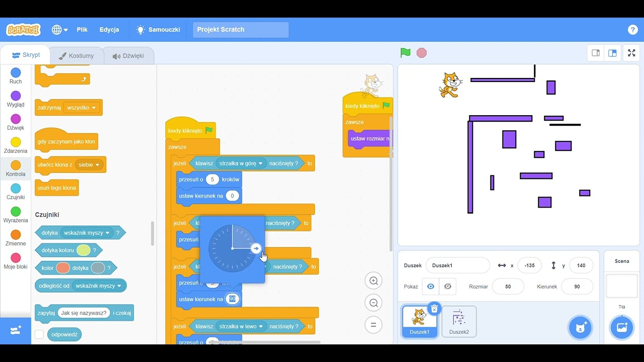This screenshot has width=644, height=362.
Task: Select the Kontrola block category
Action: point(16,168)
